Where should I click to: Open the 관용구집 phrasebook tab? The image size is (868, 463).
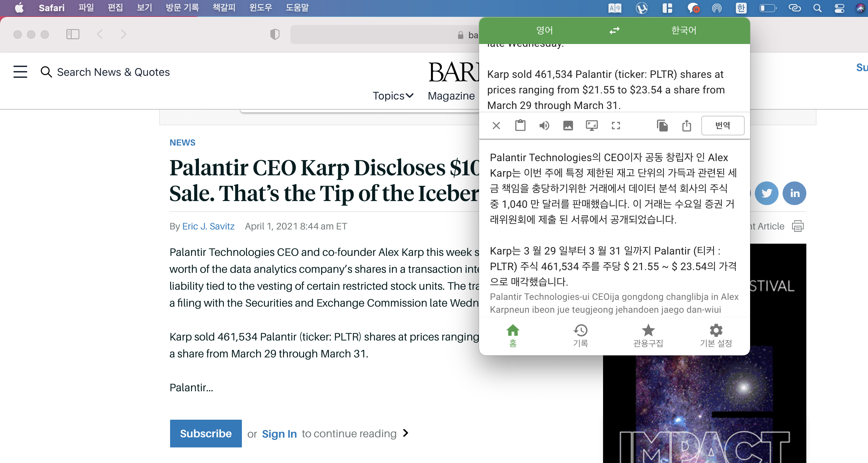[x=648, y=335]
